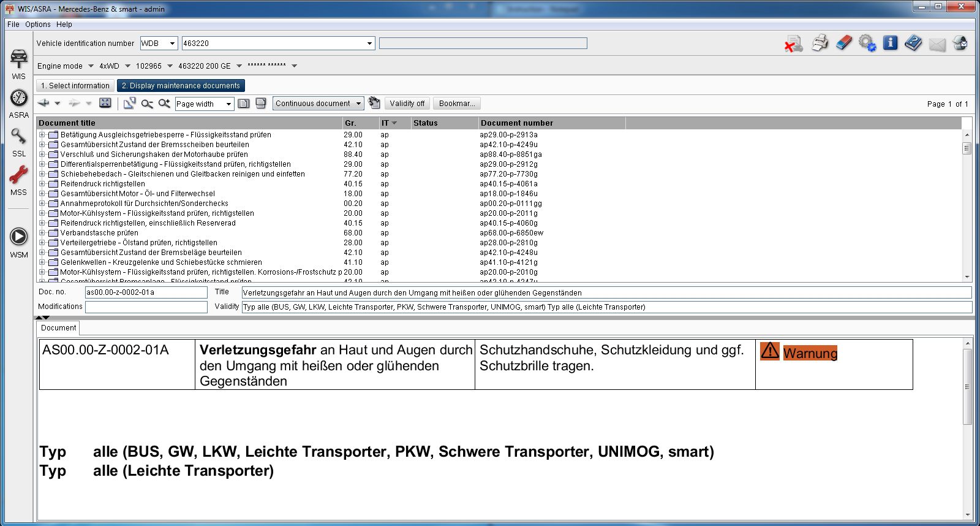Open the 4xWD dropdown
This screenshot has width=980, height=526.
pyautogui.click(x=127, y=66)
